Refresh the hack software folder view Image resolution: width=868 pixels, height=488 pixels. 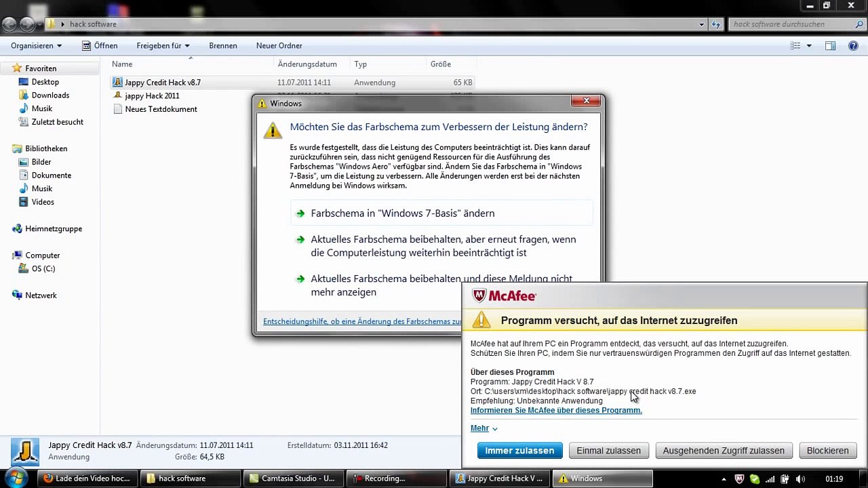[x=716, y=24]
